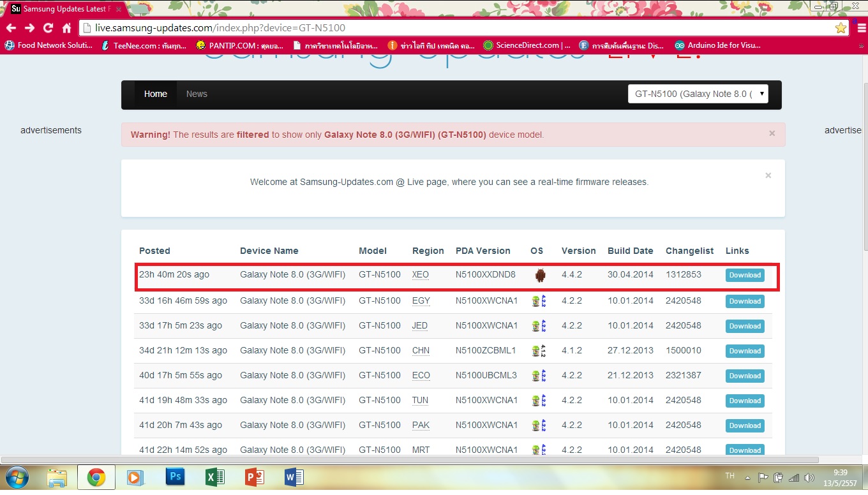Viewport: 868px width, 495px height.
Task: Download the CHN N5100ZCBML1 firmware
Action: pos(744,351)
